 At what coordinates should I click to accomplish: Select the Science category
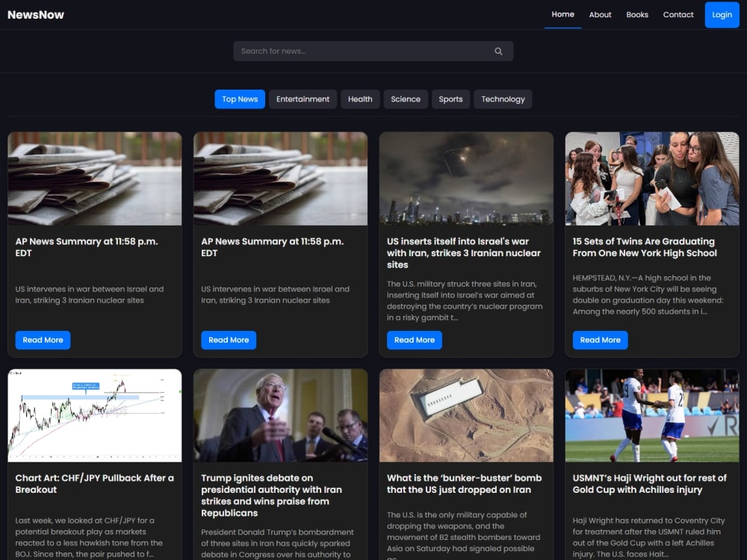tap(406, 99)
